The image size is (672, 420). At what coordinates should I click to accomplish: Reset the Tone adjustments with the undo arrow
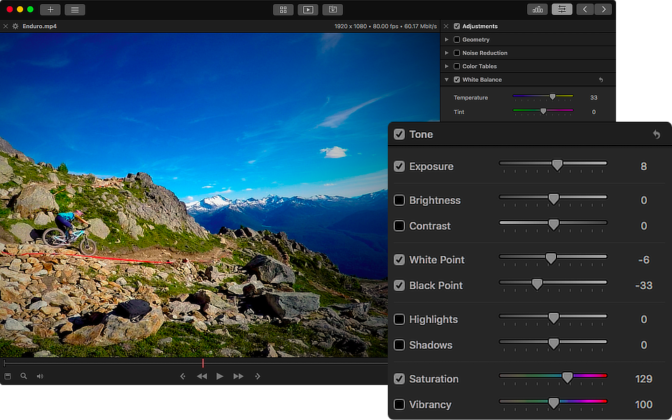pyautogui.click(x=656, y=134)
